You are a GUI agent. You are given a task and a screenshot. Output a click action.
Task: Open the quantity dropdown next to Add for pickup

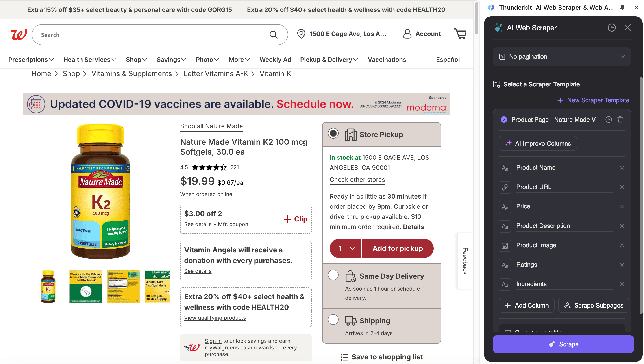tap(346, 248)
